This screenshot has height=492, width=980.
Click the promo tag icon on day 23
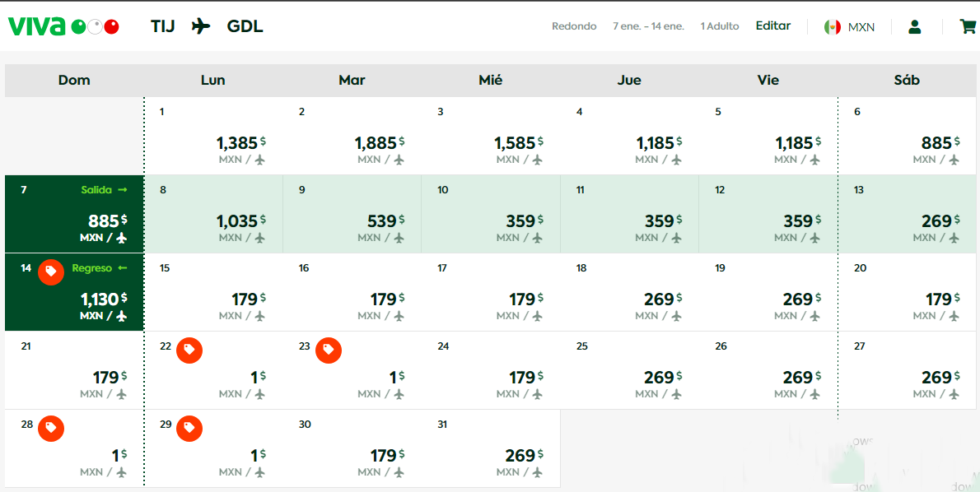click(329, 350)
